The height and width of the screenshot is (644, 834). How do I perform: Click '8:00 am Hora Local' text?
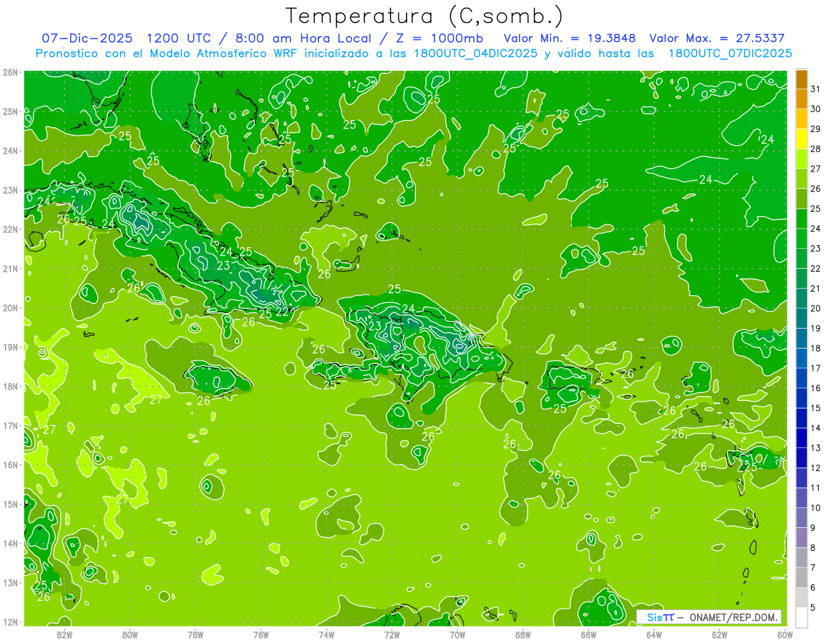pos(303,38)
